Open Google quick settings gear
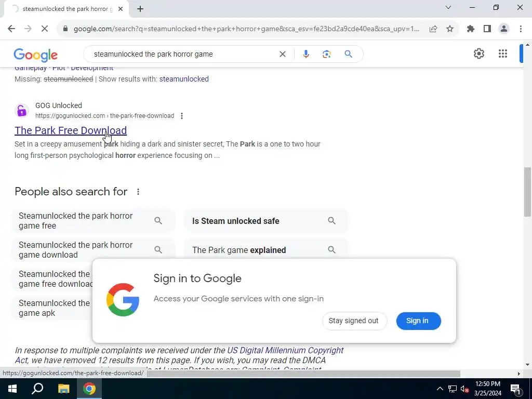The width and height of the screenshot is (532, 399). click(478, 54)
